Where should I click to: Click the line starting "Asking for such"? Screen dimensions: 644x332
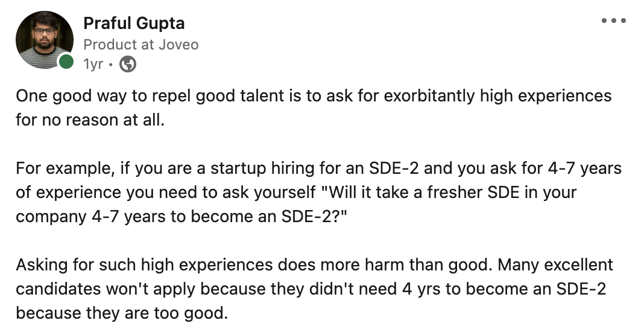click(314, 265)
